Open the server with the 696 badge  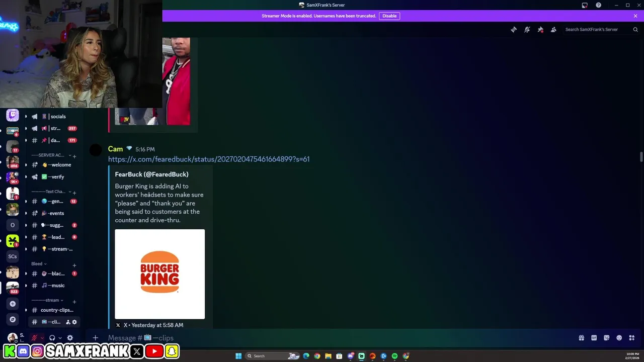click(13, 162)
